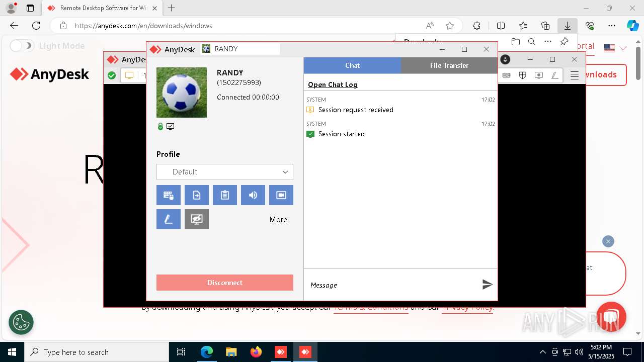The image size is (644, 362).
Task: Click Read aloud icon in address bar
Action: 430,26
